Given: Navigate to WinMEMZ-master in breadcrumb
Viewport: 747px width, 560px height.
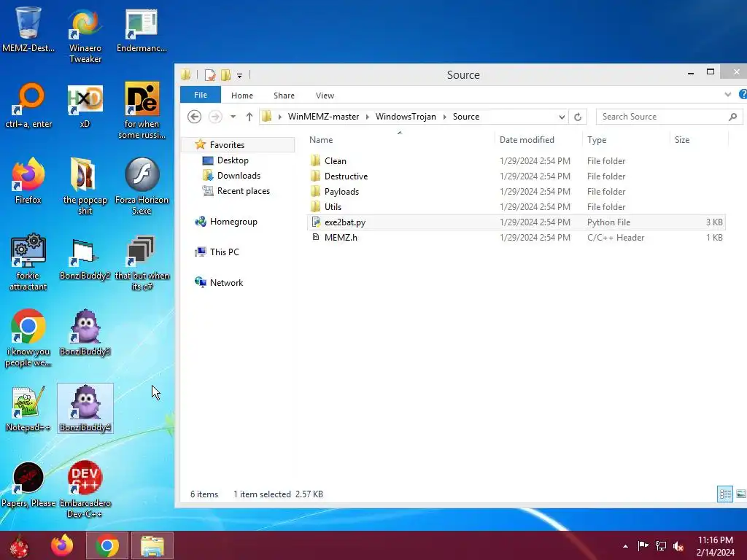Looking at the screenshot, I should (323, 117).
